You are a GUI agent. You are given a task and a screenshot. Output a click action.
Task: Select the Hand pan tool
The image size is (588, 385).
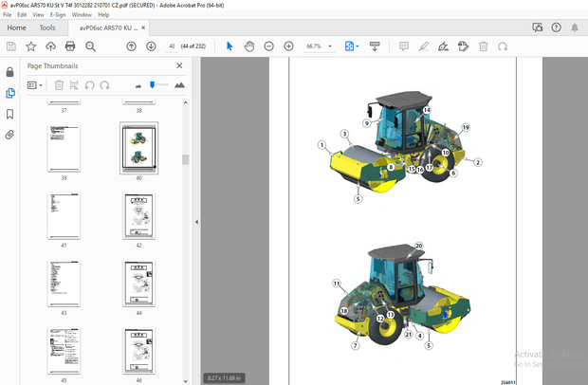(x=249, y=46)
